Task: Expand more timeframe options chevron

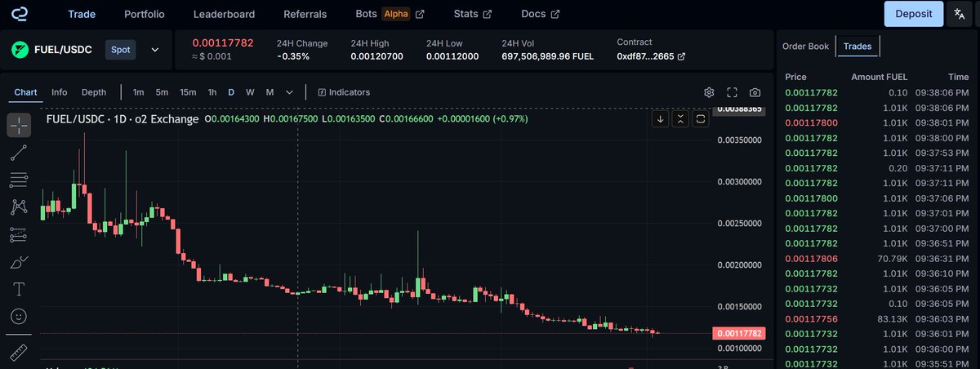Action: [x=289, y=92]
